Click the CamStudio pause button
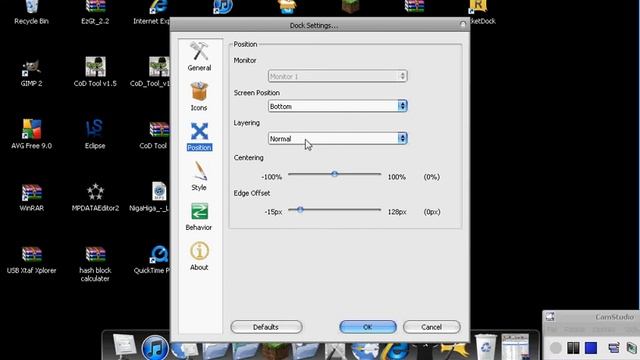This screenshot has height=360, width=640. [x=573, y=348]
